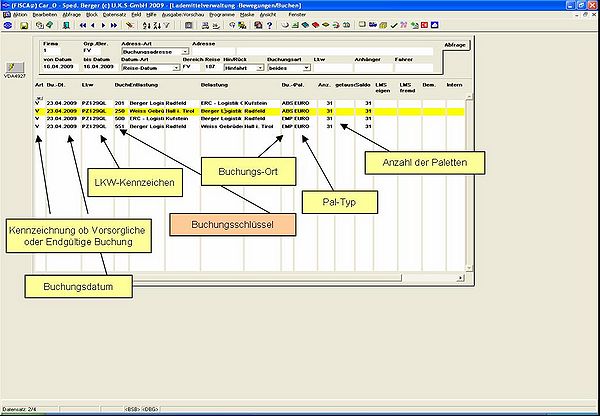The width and height of the screenshot is (600, 416).
Task: Click the Firma input field
Action: [x=51, y=51]
